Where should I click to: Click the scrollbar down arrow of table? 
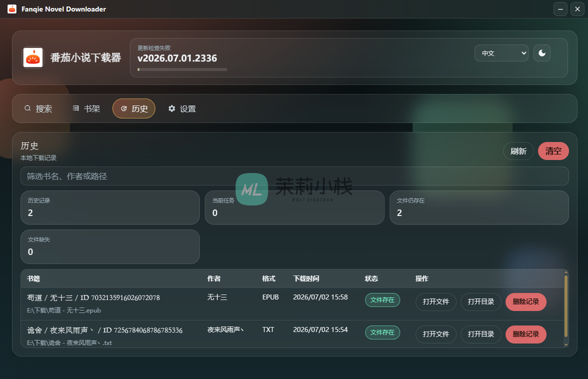566,344
